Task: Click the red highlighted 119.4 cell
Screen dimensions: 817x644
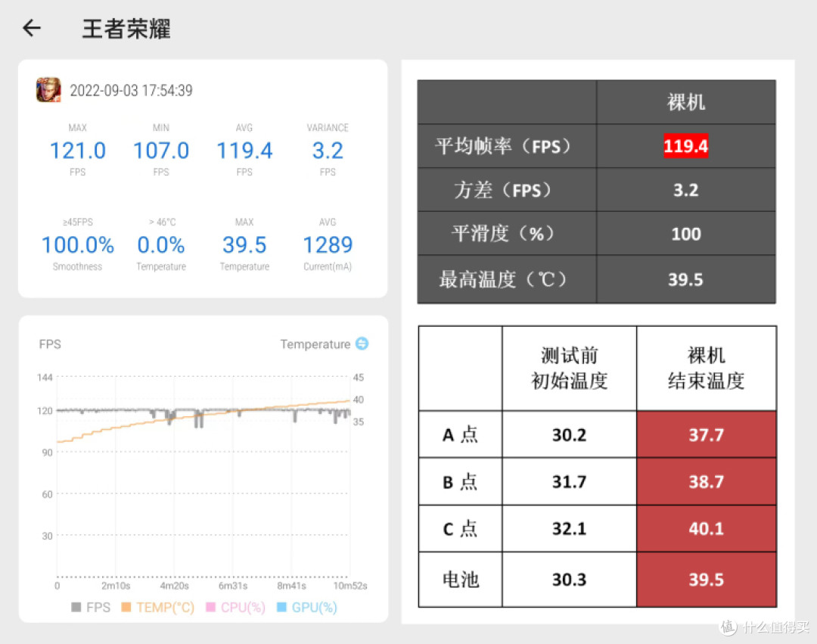Action: pos(685,146)
